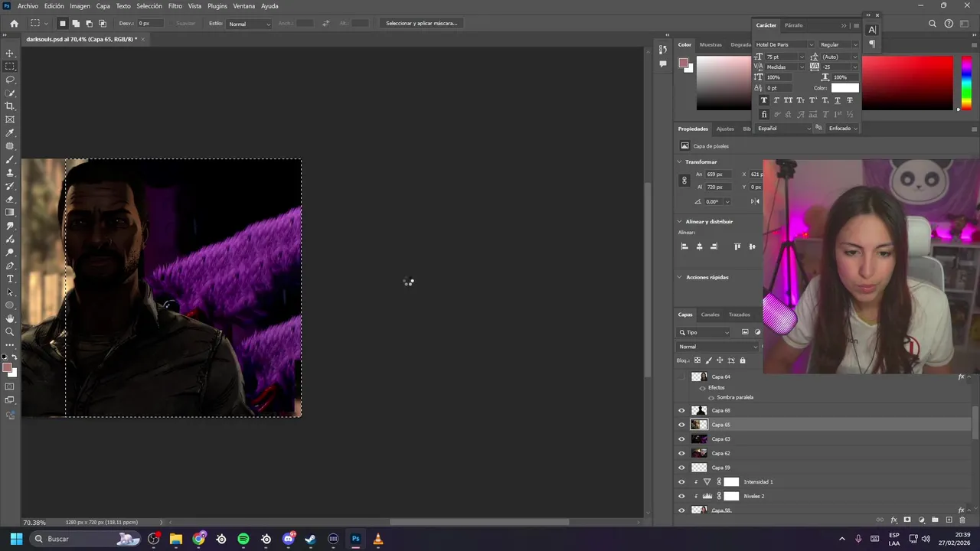This screenshot has width=980, height=551.
Task: Select the Frame tool
Action: [x=10, y=119]
